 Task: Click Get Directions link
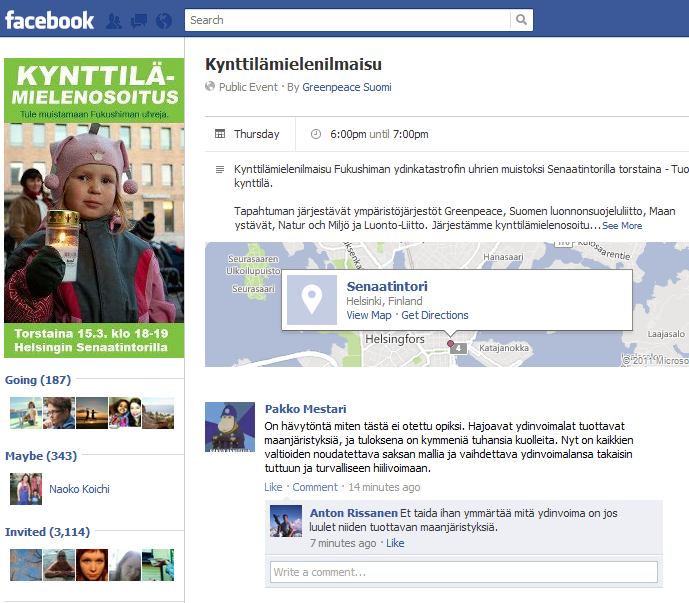pyautogui.click(x=435, y=315)
